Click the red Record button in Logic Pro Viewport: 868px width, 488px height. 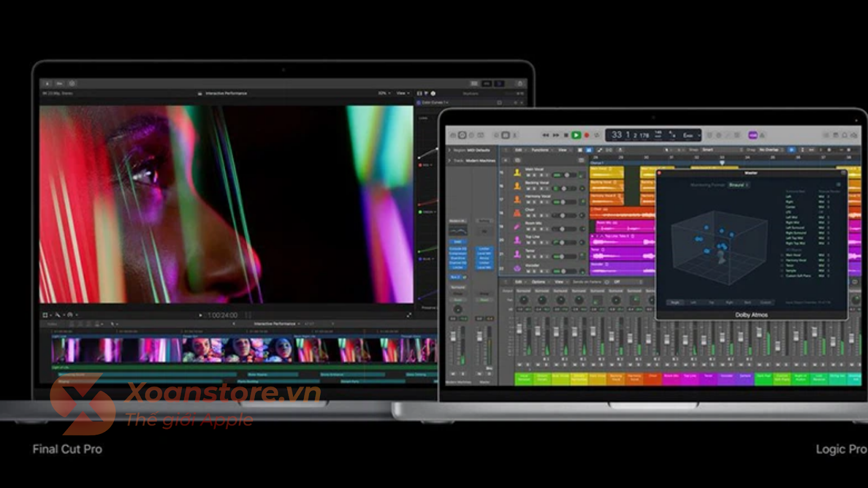(586, 135)
